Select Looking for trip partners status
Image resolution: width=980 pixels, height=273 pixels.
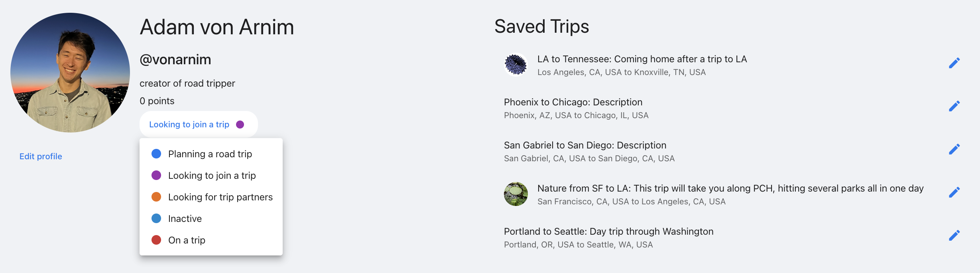(x=211, y=197)
